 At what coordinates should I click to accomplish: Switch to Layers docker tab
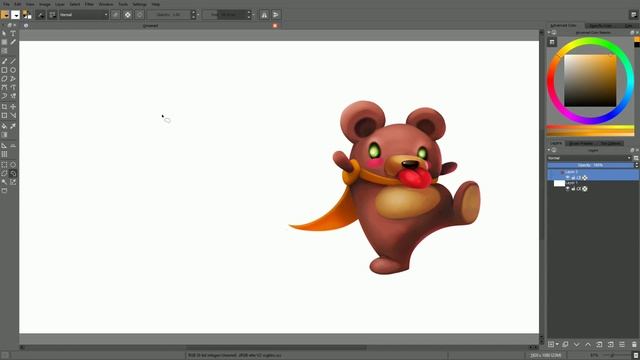point(556,144)
